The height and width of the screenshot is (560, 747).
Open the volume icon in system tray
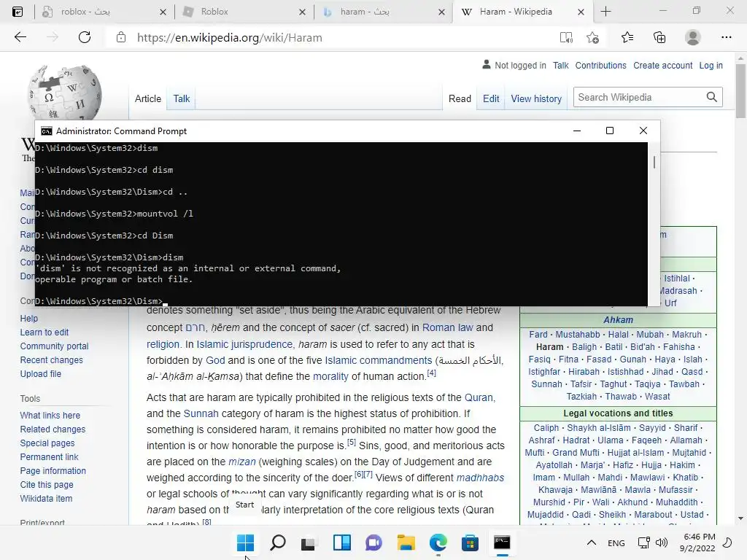[x=661, y=542]
